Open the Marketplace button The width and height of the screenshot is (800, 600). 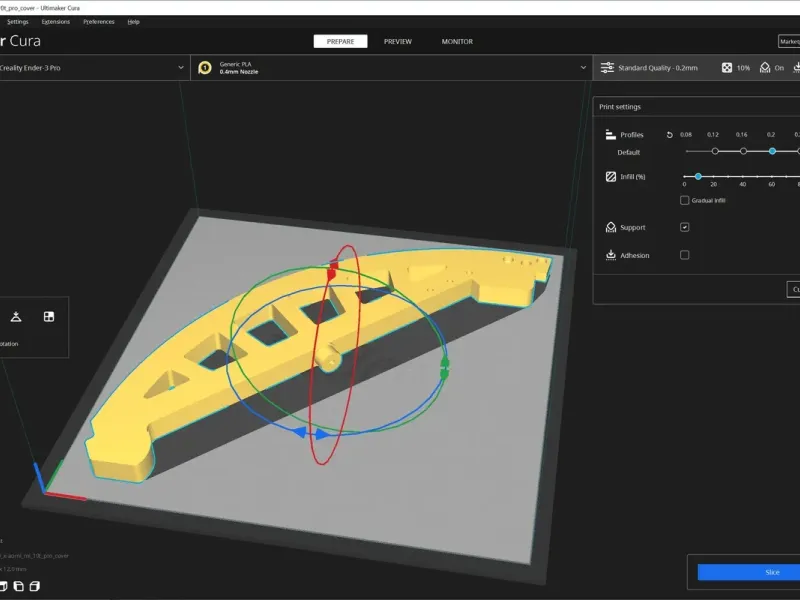pyautogui.click(x=789, y=41)
